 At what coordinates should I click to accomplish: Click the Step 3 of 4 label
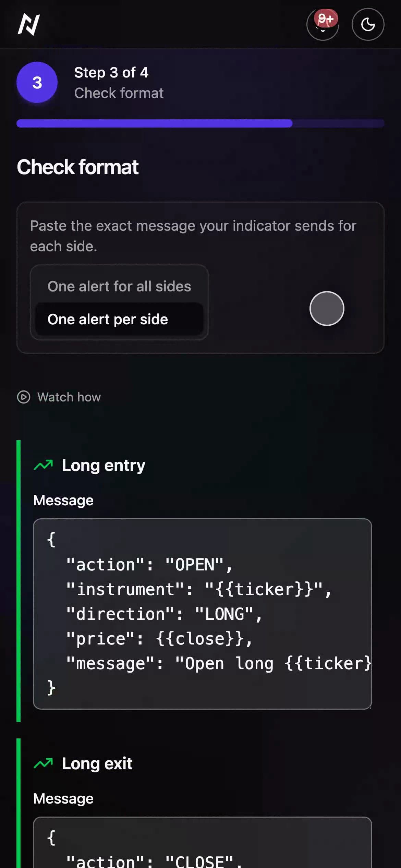[x=111, y=72]
